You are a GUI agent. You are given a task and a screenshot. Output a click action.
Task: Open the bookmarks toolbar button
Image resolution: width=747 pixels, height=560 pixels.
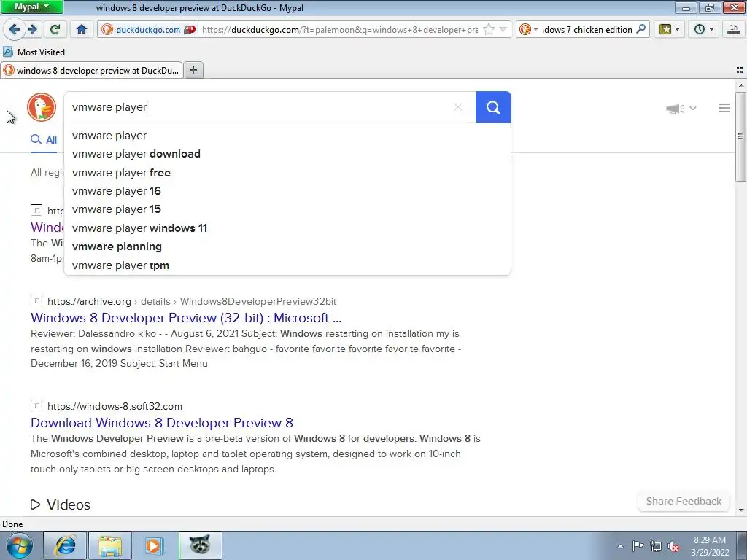coord(665,29)
